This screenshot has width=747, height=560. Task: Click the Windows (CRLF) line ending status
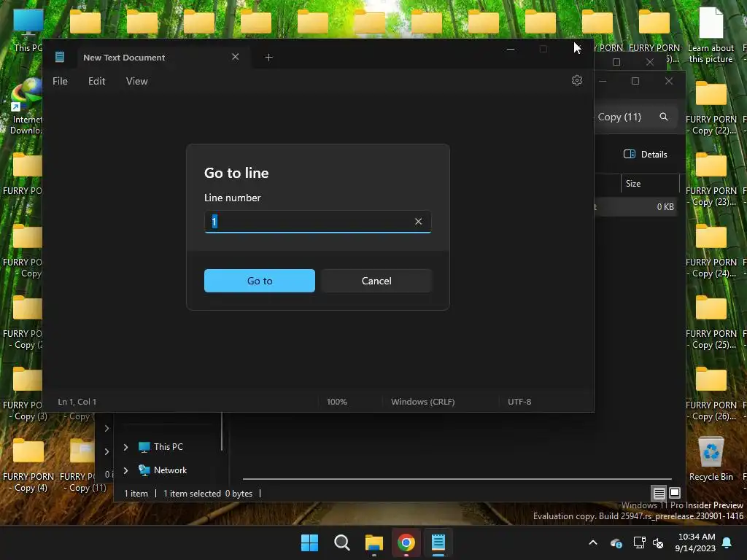point(423,402)
